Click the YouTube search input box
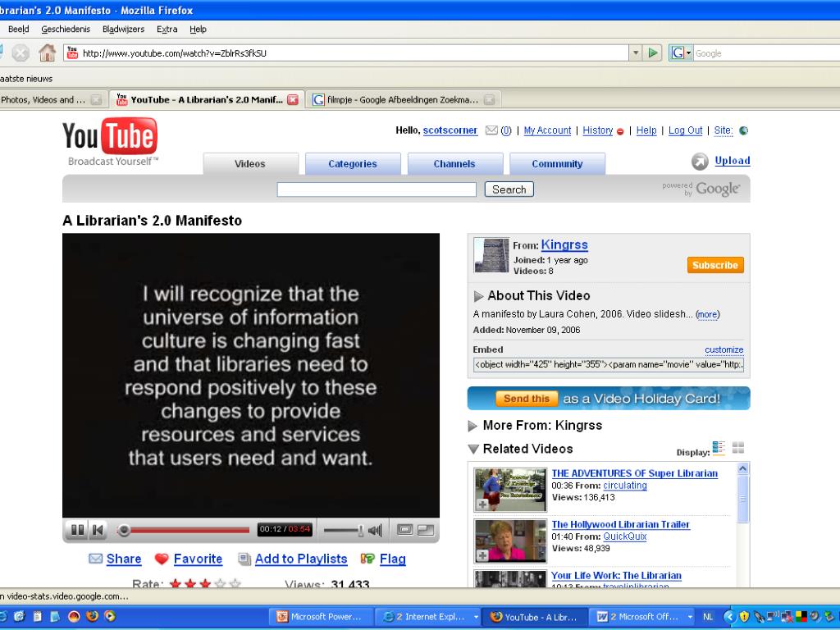The height and width of the screenshot is (630, 840). click(376, 189)
